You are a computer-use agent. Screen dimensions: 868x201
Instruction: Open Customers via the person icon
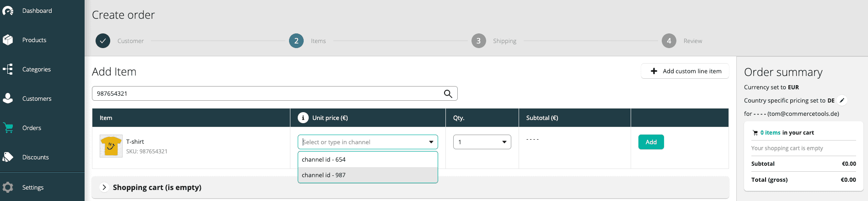coord(8,98)
